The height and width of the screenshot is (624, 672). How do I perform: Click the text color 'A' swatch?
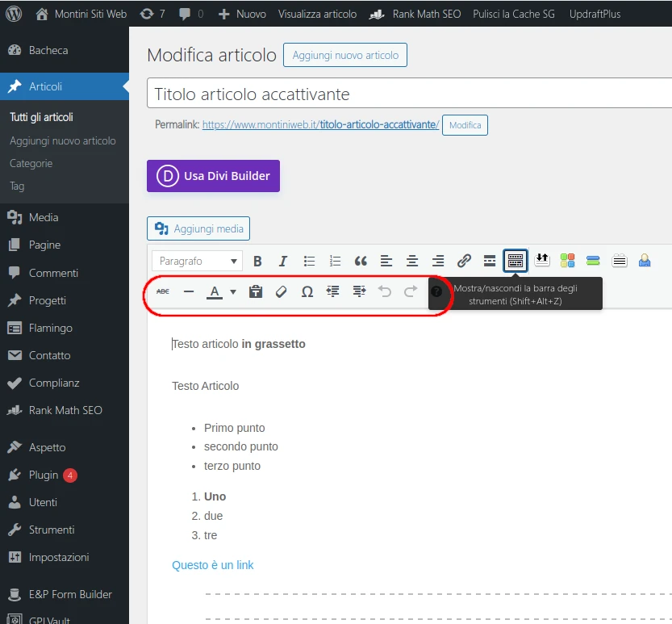[x=215, y=291]
